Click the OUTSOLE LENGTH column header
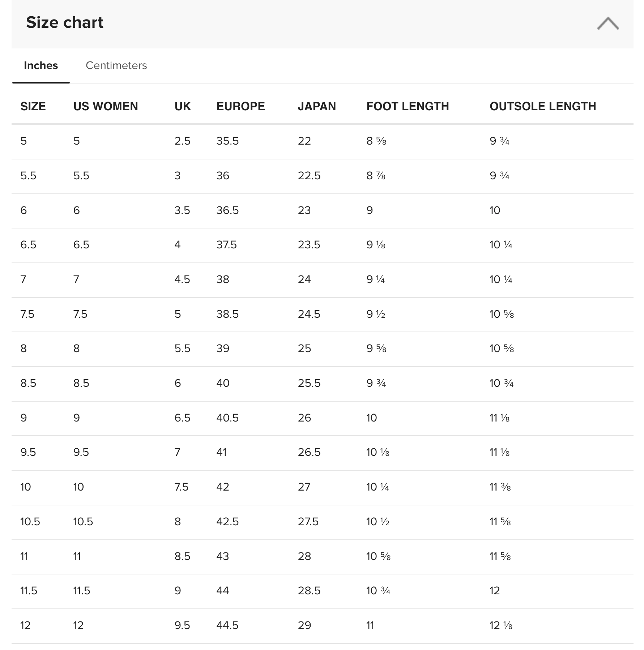This screenshot has height=650, width=644. coord(543,106)
